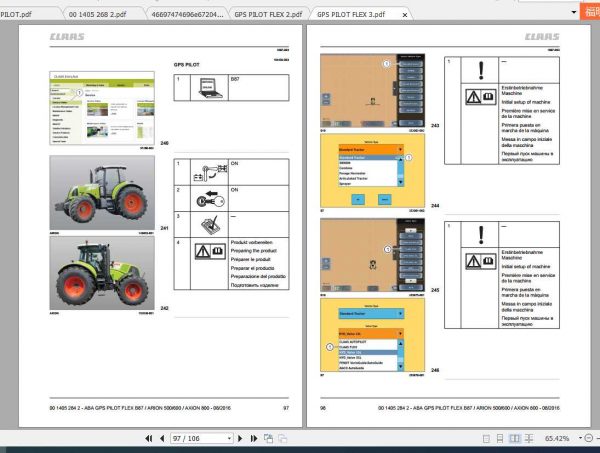Click the CLAAS logo on page 97
The height and width of the screenshot is (453, 600).
point(67,37)
